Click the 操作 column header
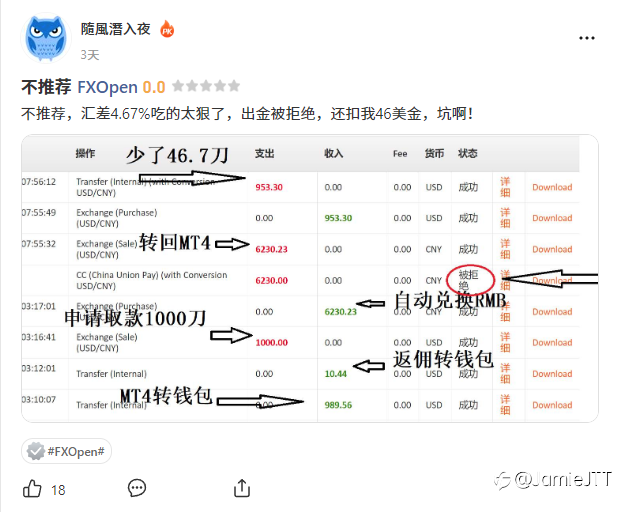 pos(85,153)
